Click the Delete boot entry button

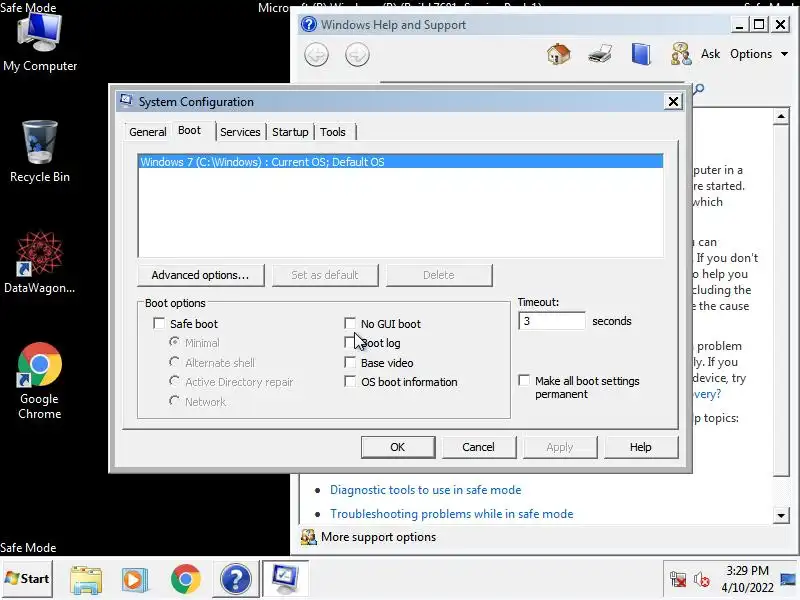click(x=439, y=275)
